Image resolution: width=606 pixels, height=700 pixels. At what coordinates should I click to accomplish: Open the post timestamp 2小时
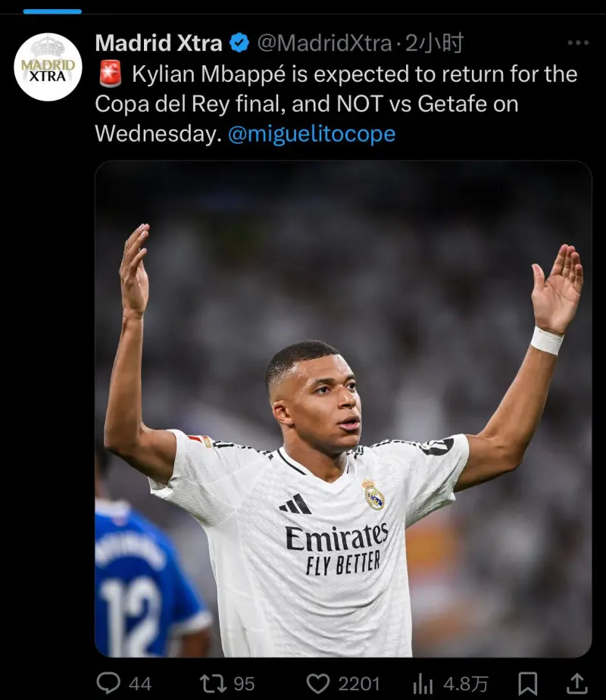tap(434, 43)
